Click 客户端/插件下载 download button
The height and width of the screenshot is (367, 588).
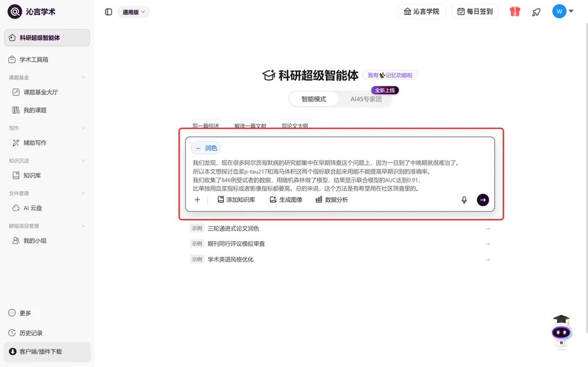click(47, 352)
